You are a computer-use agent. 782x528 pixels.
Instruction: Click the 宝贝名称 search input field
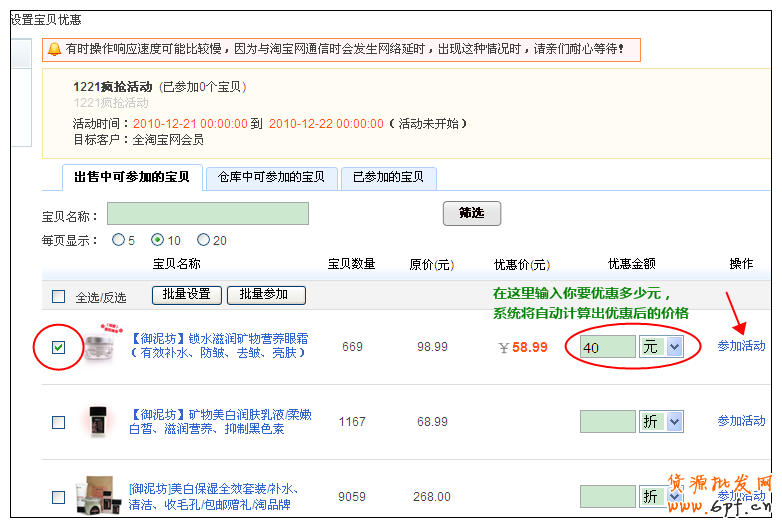[x=208, y=214]
